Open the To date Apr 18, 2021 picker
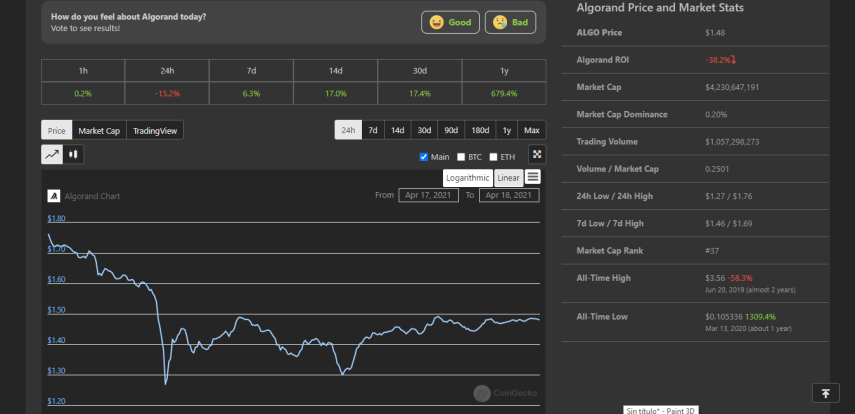This screenshot has width=855, height=414. coord(509,195)
